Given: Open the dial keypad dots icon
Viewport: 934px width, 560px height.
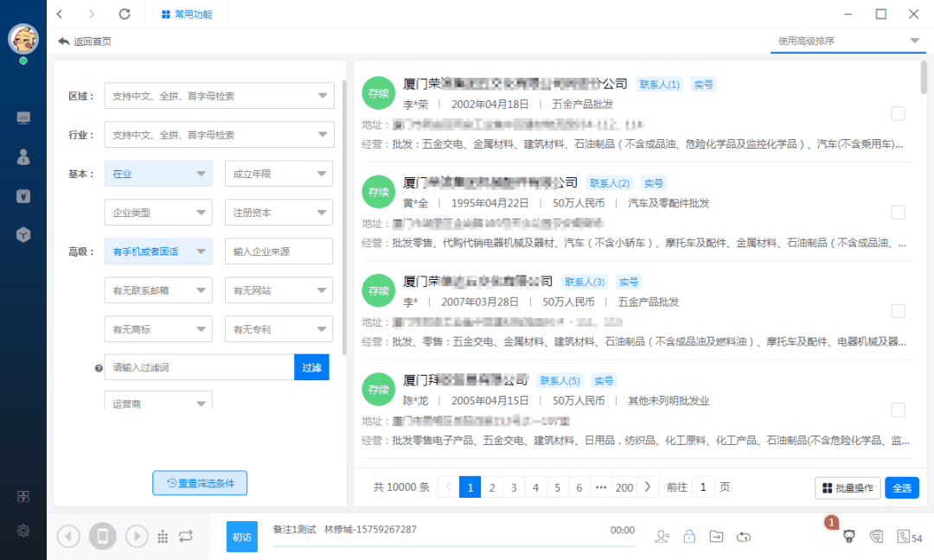Looking at the screenshot, I should [163, 537].
